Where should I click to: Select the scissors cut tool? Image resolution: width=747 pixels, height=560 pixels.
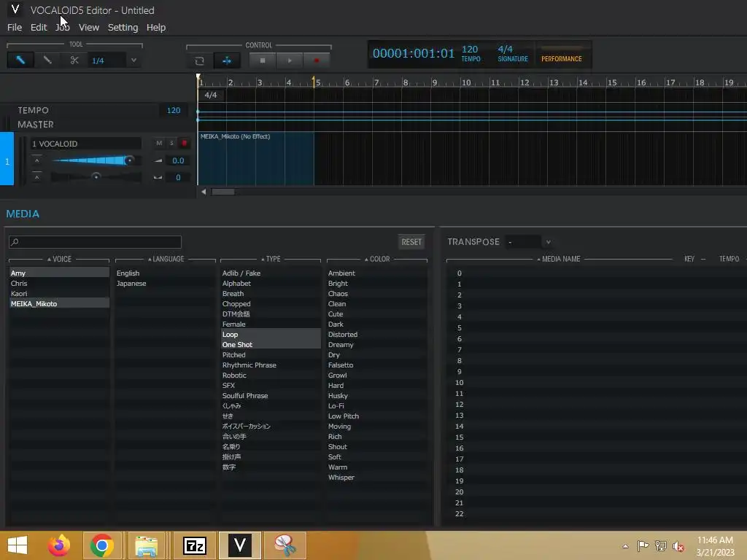(x=74, y=61)
